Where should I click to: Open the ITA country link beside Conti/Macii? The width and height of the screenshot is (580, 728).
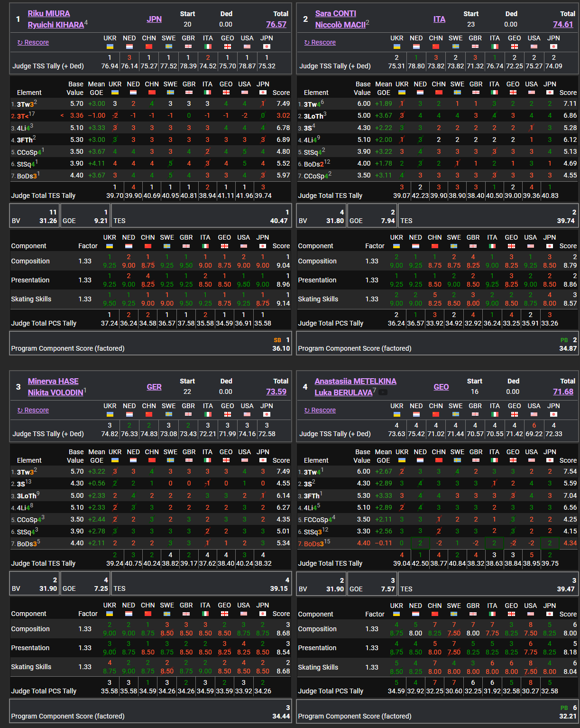(x=439, y=19)
